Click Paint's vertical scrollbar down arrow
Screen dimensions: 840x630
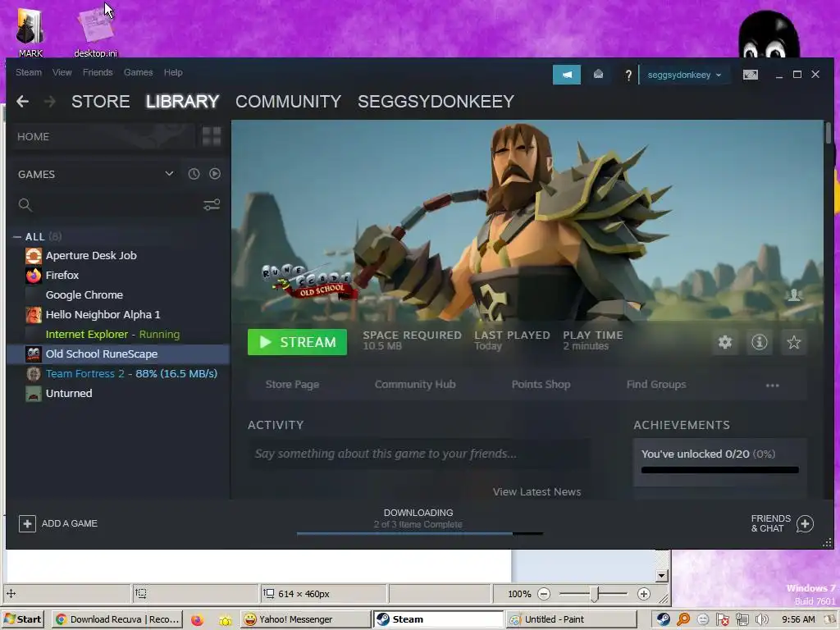tap(662, 576)
